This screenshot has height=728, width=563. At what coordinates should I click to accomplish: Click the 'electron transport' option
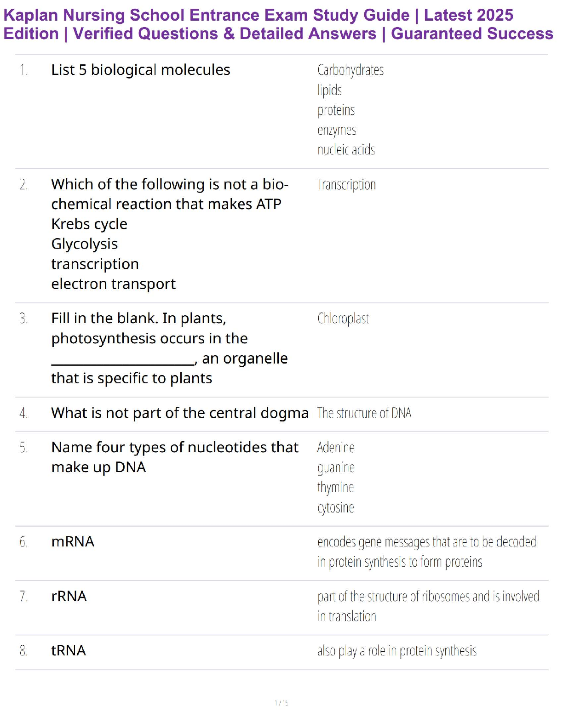pos(113,284)
